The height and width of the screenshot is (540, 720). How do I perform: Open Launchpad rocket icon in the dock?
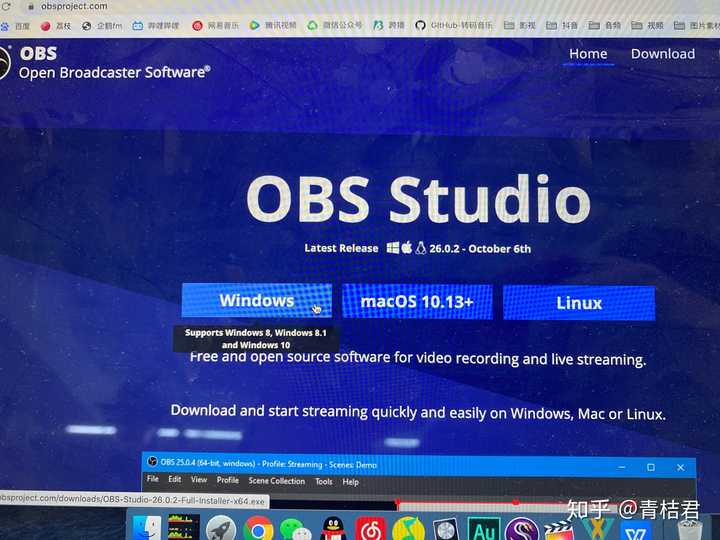point(221,528)
